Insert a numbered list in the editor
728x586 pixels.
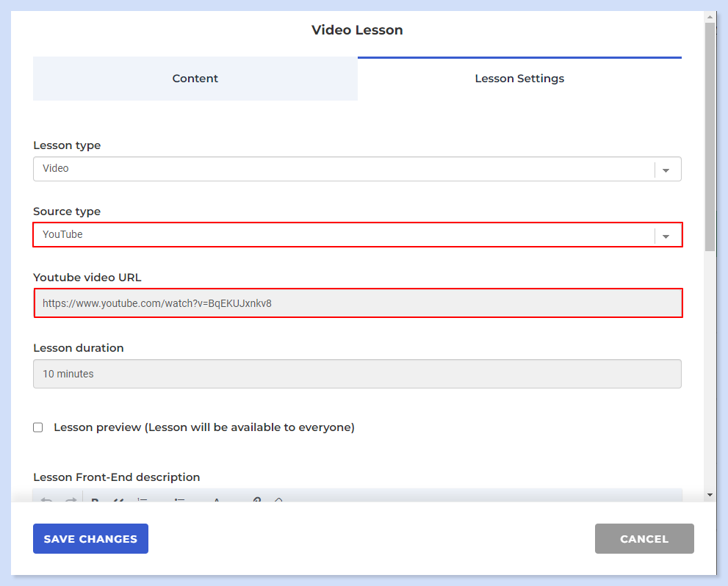tap(143, 499)
